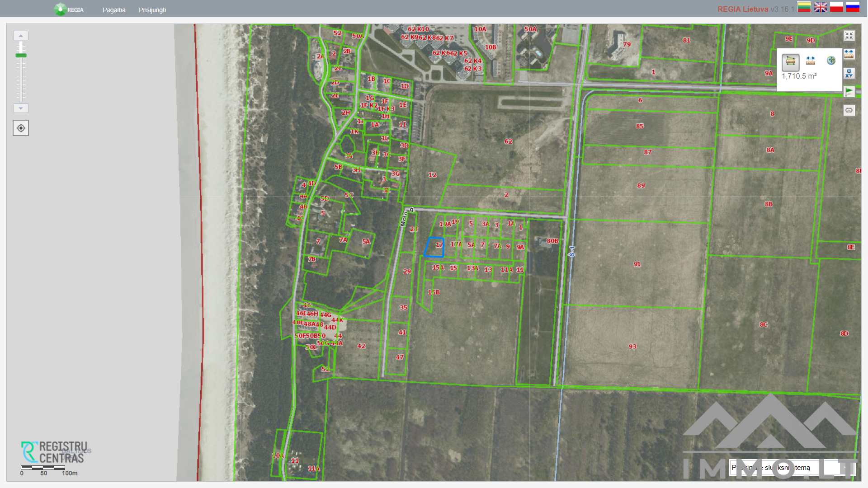This screenshot has width=868, height=488.
Task: Click parcel label 8B on the map
Action: pos(769,204)
